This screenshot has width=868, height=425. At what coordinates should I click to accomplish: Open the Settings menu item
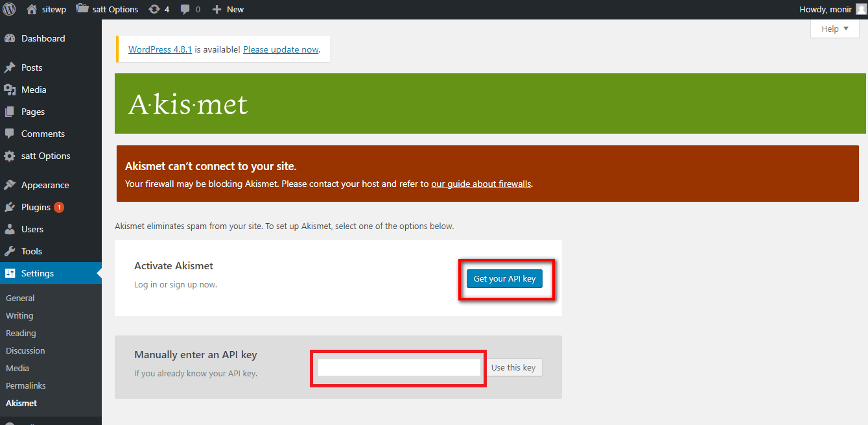(51, 273)
